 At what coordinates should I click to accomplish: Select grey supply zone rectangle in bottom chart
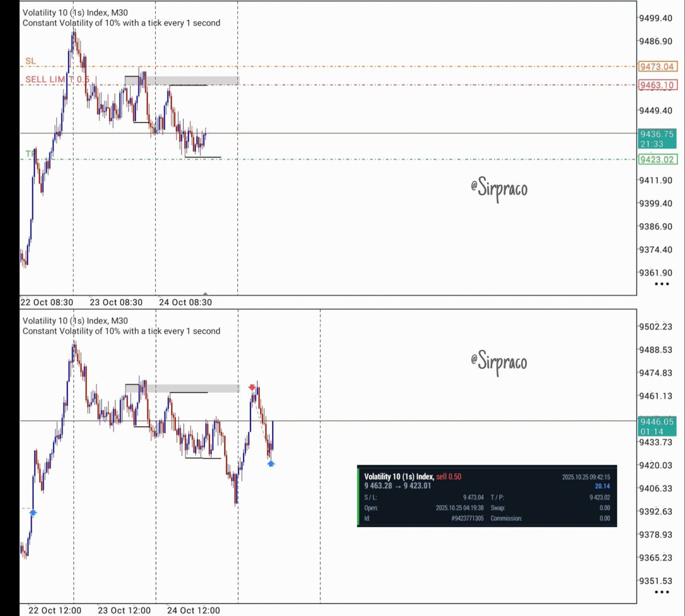point(182,388)
